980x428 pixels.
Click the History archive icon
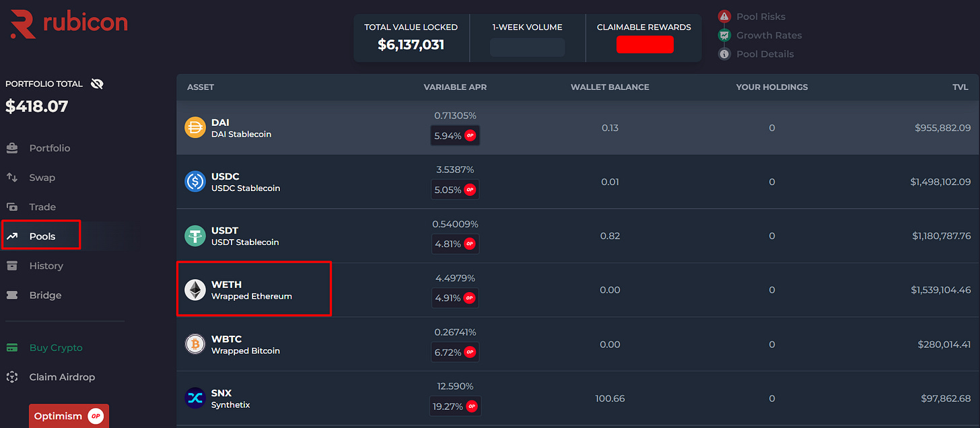[x=12, y=266]
